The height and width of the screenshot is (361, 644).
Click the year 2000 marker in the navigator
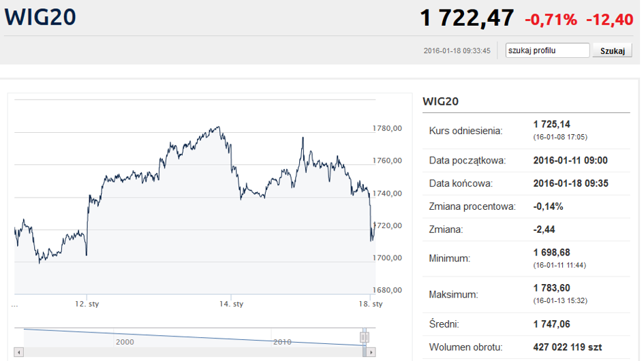[x=125, y=342]
